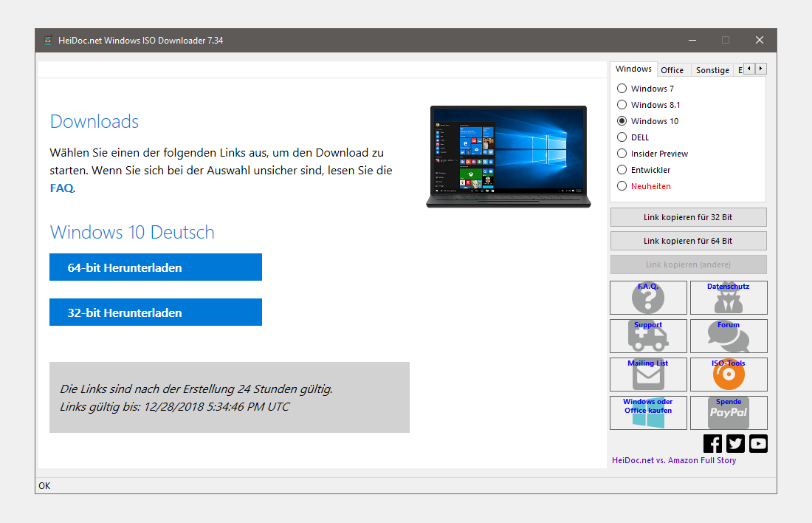Screen dimensions: 812x523
Task: Select the Entwickler radio button
Action: [622, 170]
